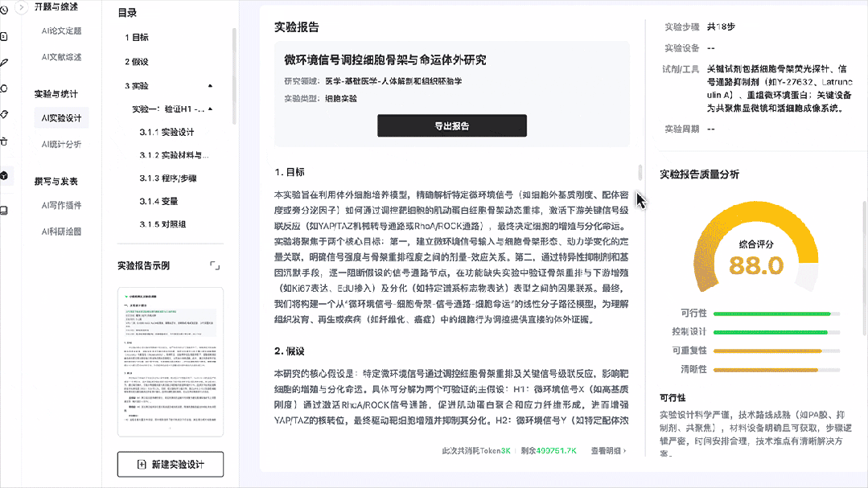Screen dimensions: 868x488
Task: Click the 实验周期 label
Action: click(681, 129)
